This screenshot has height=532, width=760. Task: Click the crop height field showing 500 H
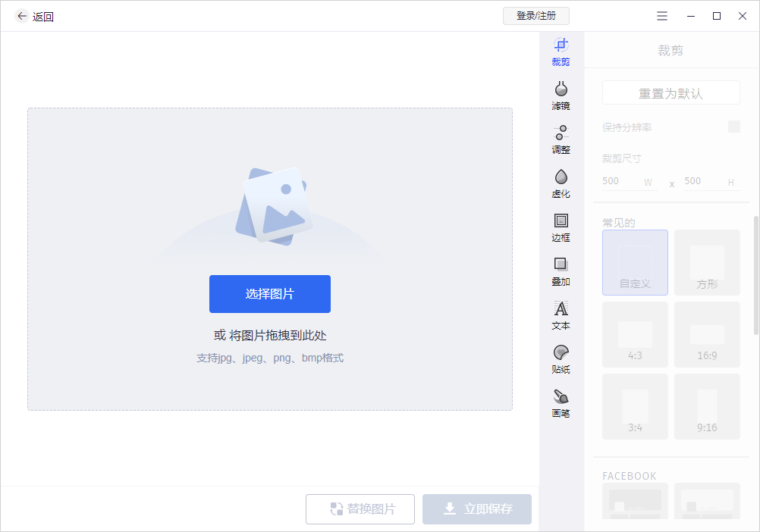(x=712, y=182)
